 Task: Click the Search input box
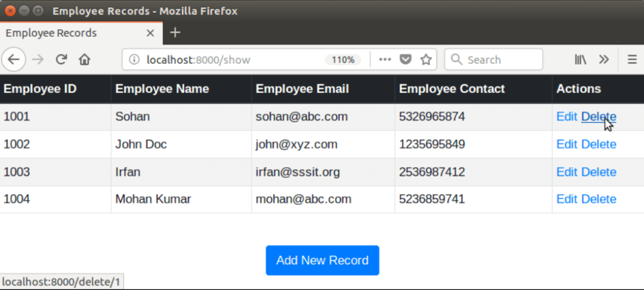click(494, 60)
